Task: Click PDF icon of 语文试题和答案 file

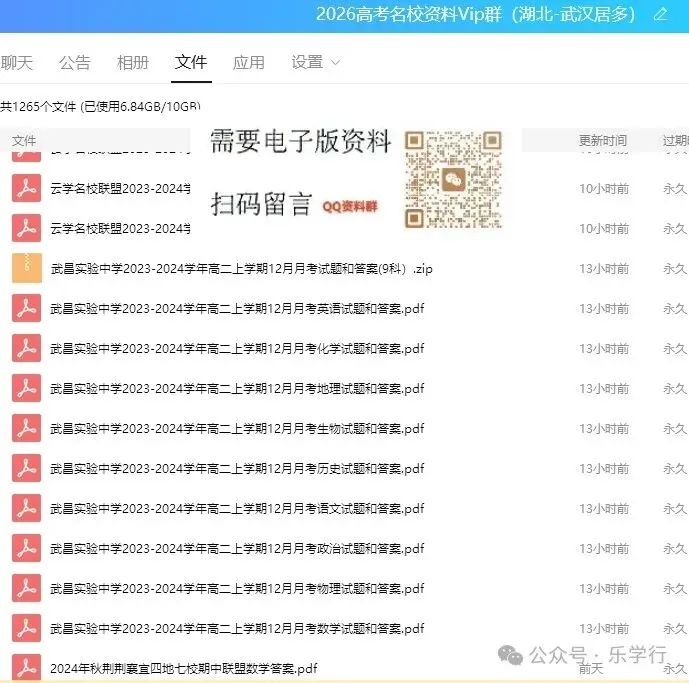Action: coord(27,508)
